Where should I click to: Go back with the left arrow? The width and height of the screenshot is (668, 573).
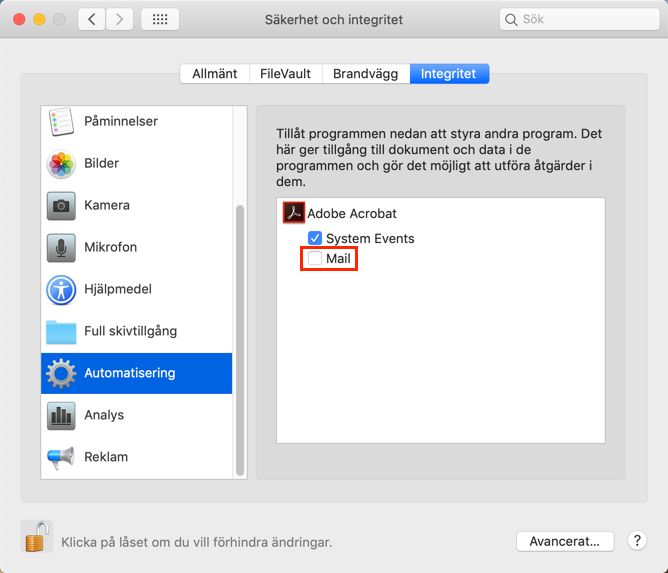tap(92, 19)
